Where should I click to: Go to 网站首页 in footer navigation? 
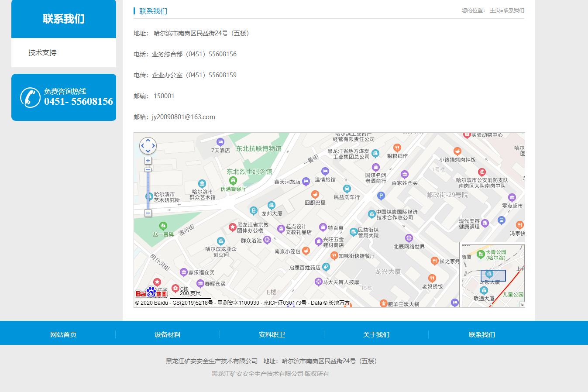pyautogui.click(x=63, y=335)
